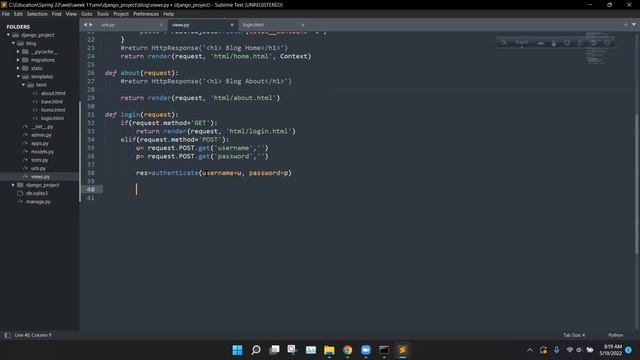Close the urls.py tab
Image resolution: width=640 pixels, height=360 pixels.
tap(161, 25)
